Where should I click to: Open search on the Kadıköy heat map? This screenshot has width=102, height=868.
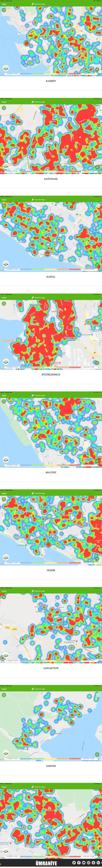[4, 10]
